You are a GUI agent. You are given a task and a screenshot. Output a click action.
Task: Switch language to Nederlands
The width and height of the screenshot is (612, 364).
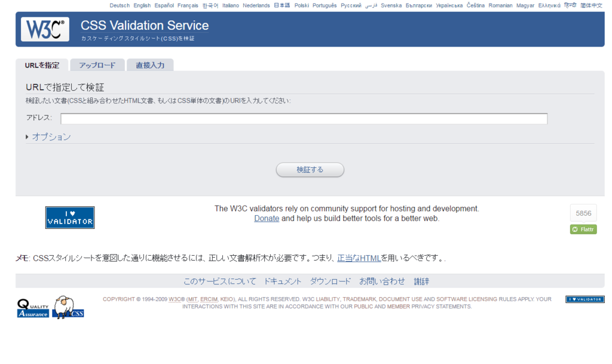click(256, 5)
